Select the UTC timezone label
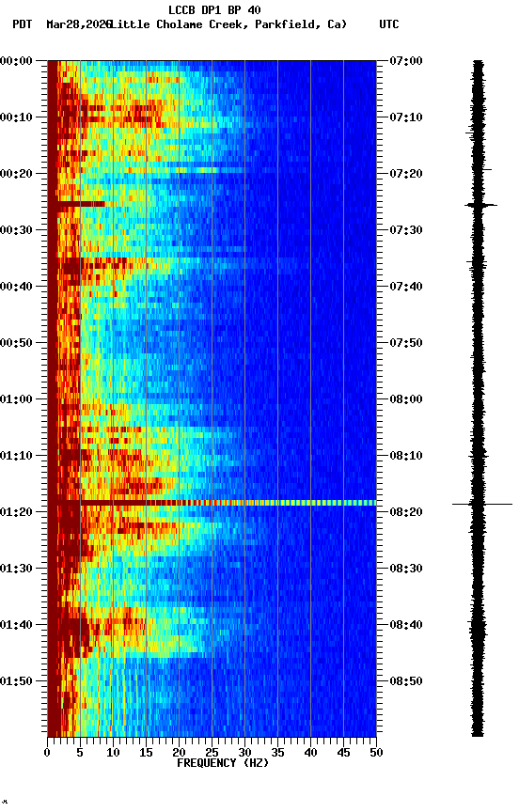Viewport: 519px width, 812px height. (389, 24)
